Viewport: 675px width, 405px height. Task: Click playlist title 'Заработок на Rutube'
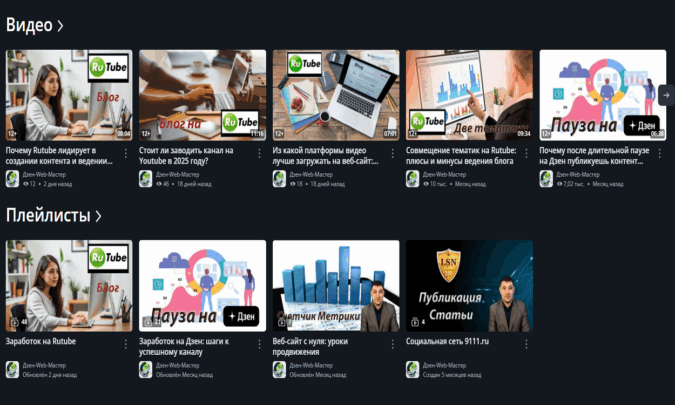pyautogui.click(x=41, y=341)
